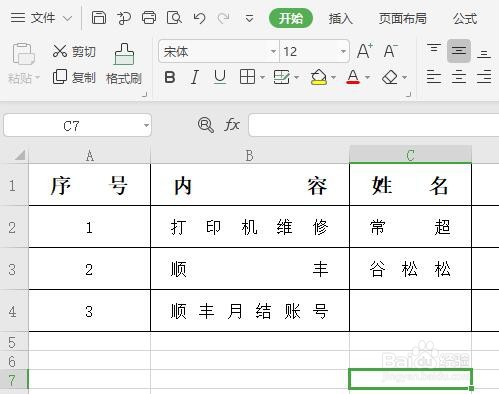Apply yellow fill color
This screenshot has width=499, height=394.
(319, 77)
